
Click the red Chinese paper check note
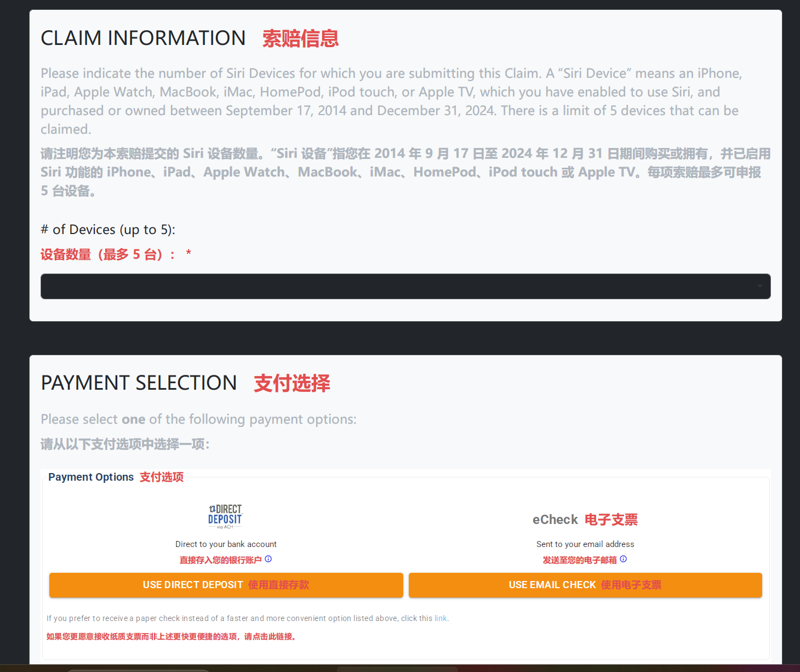pos(172,636)
